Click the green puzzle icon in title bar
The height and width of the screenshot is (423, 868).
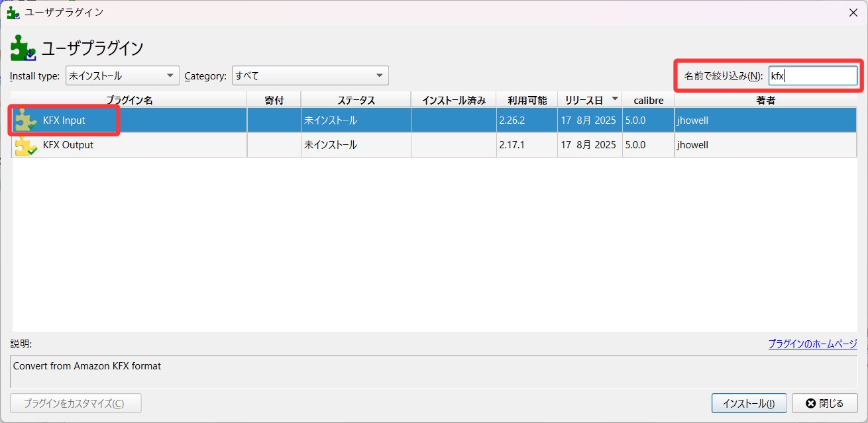click(13, 13)
